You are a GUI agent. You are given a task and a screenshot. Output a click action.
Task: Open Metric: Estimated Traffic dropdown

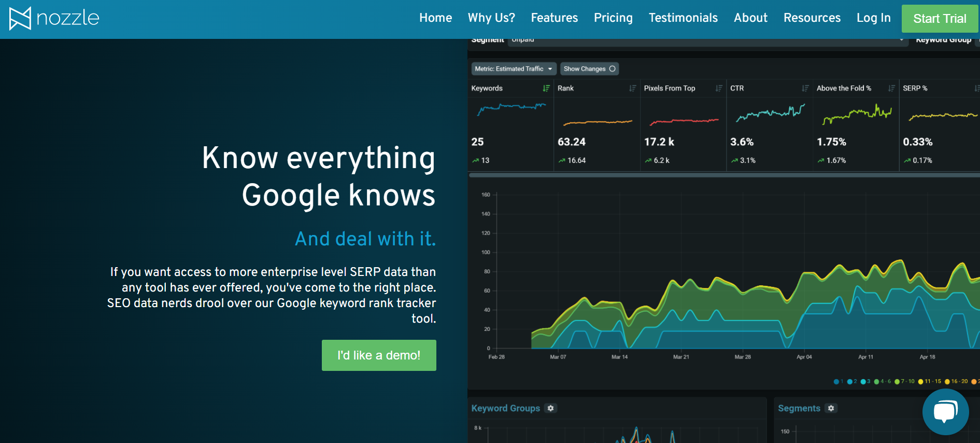(x=514, y=68)
